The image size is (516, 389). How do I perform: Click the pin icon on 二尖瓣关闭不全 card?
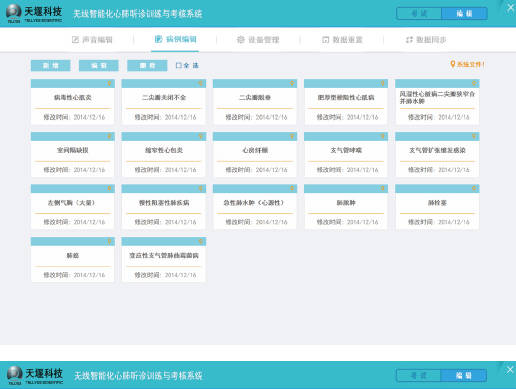[200, 83]
